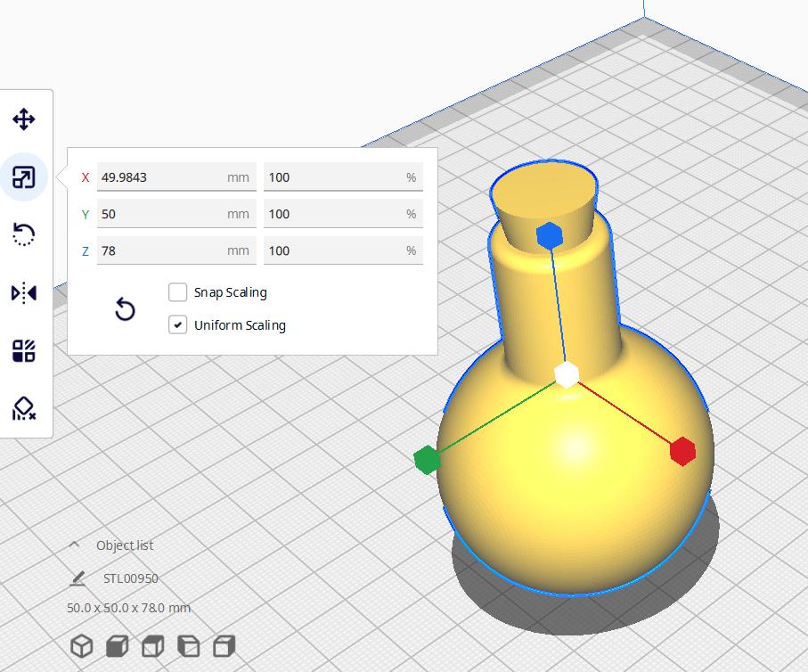This screenshot has height=672, width=808.
Task: Select the Mirror tool
Action: (24, 292)
